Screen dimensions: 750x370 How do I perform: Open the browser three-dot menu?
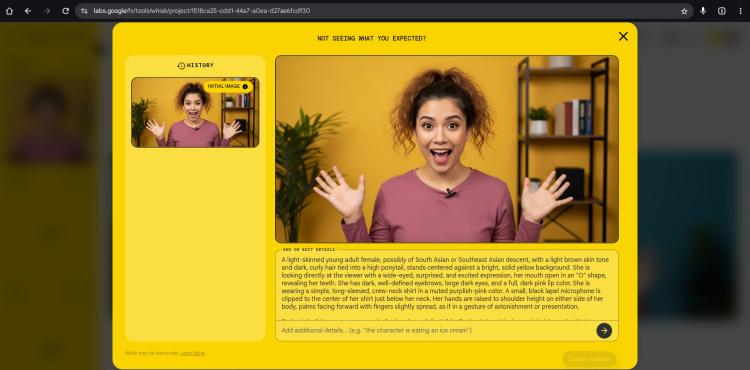click(740, 11)
